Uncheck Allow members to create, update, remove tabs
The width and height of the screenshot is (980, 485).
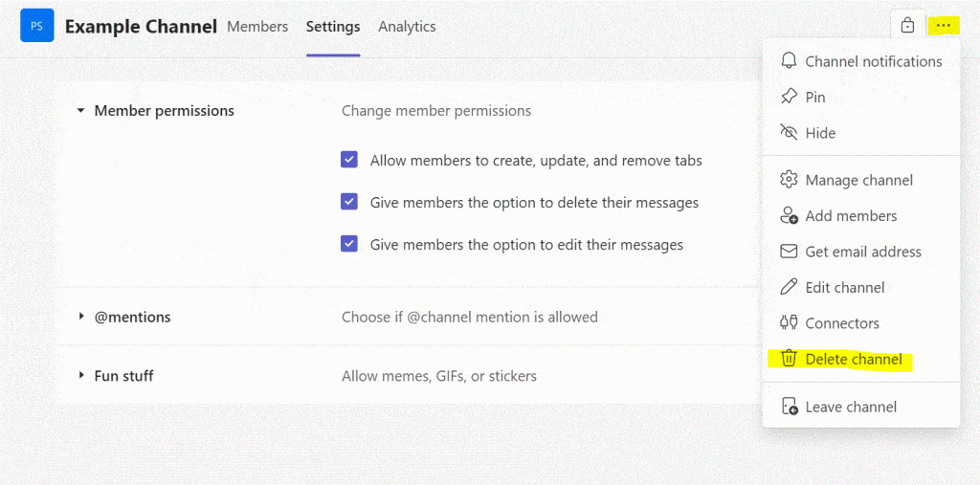[x=348, y=161]
